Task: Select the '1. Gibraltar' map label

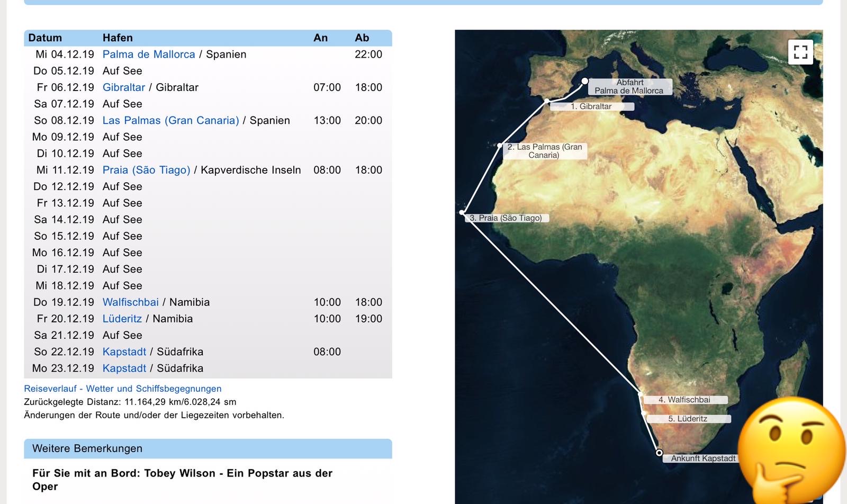Action: click(x=591, y=106)
